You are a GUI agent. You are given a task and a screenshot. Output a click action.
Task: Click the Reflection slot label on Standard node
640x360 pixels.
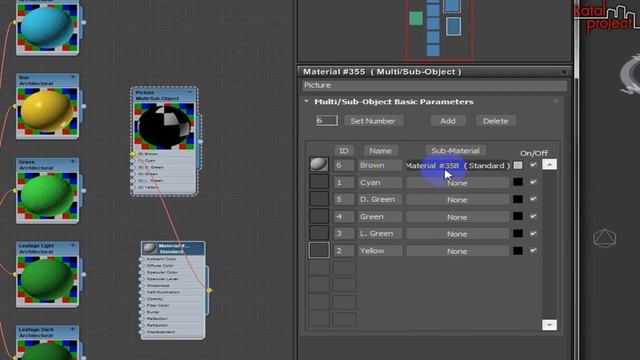[157, 318]
